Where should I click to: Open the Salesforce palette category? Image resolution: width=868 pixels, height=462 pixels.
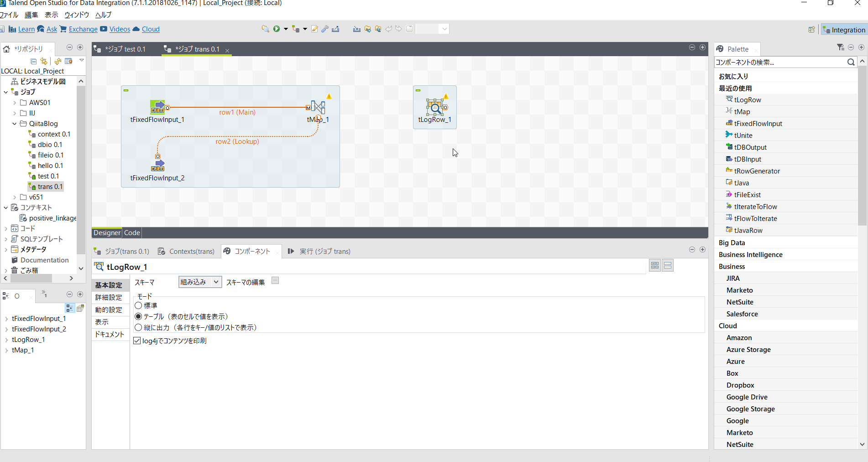(742, 314)
